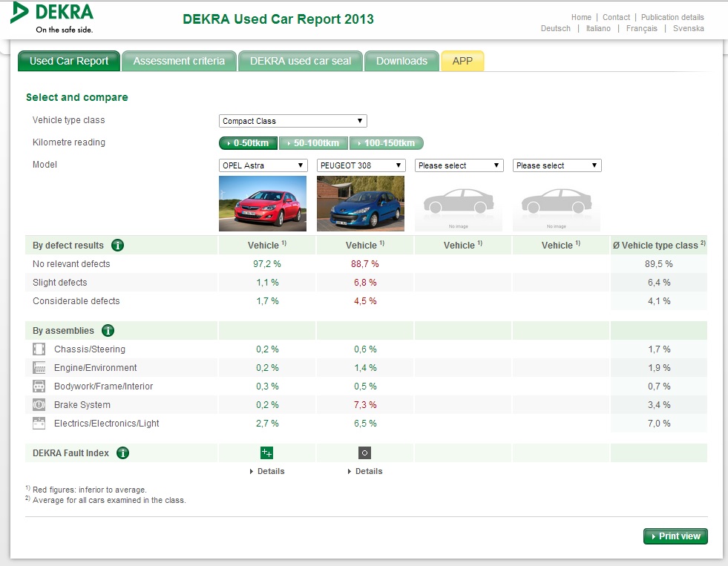The image size is (728, 566).
Task: Select the 100-150tkm kilometre reading
Action: 387,143
